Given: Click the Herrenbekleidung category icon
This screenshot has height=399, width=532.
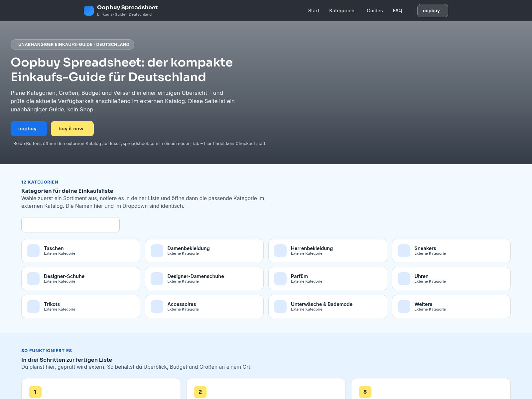Looking at the screenshot, I should pos(280,251).
